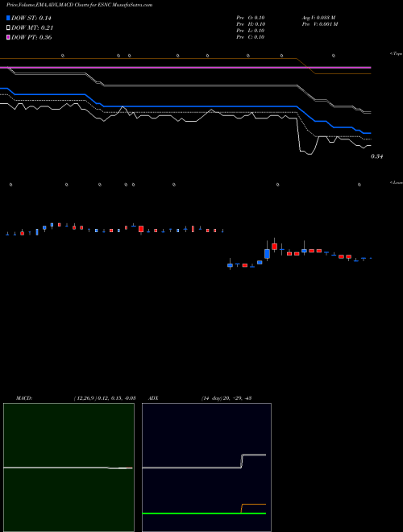Screen dimensions: 403x532
Task: Click the 'ADX' panel heading
Action: pyautogui.click(x=153, y=398)
